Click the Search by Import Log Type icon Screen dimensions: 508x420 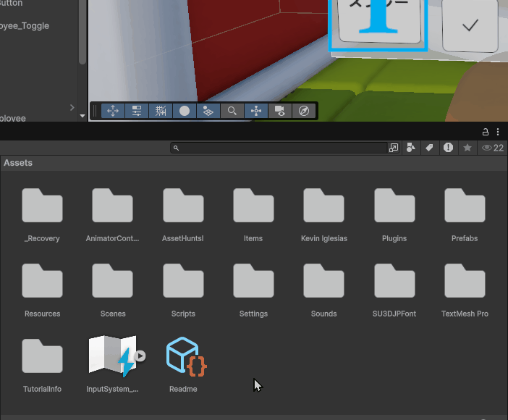coord(449,148)
